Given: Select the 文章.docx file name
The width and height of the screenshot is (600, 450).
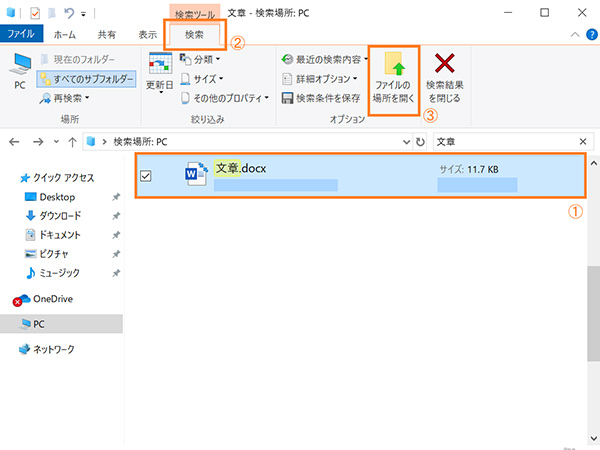Looking at the screenshot, I should click(x=241, y=168).
